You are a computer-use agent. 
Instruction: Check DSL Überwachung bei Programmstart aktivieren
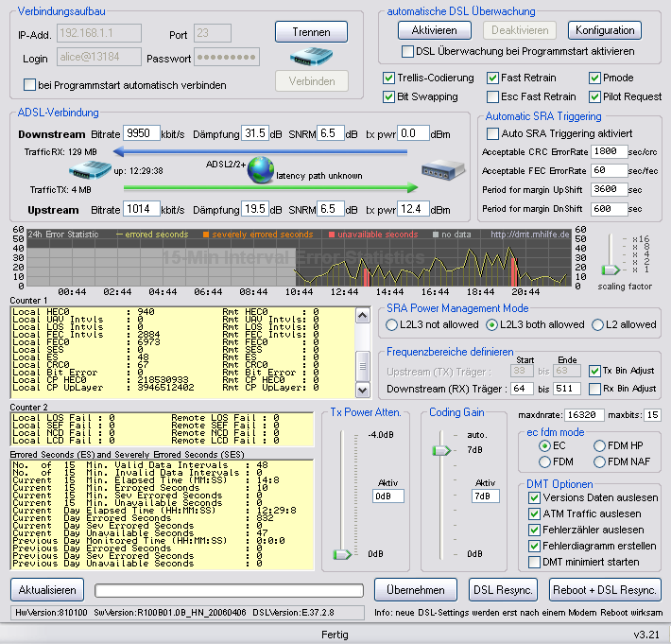point(408,51)
